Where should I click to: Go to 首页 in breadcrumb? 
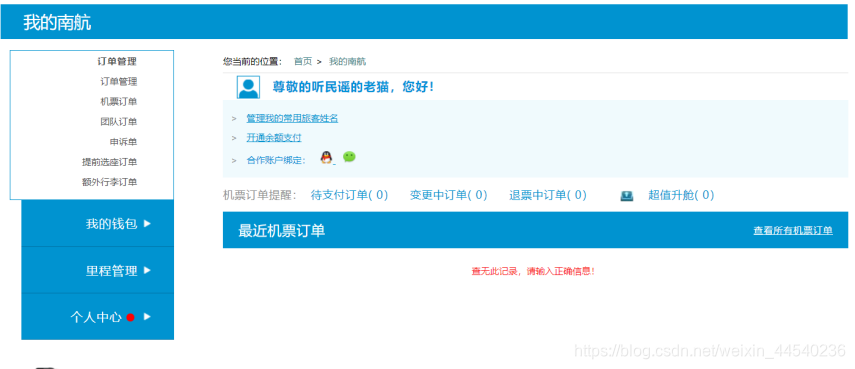[303, 62]
